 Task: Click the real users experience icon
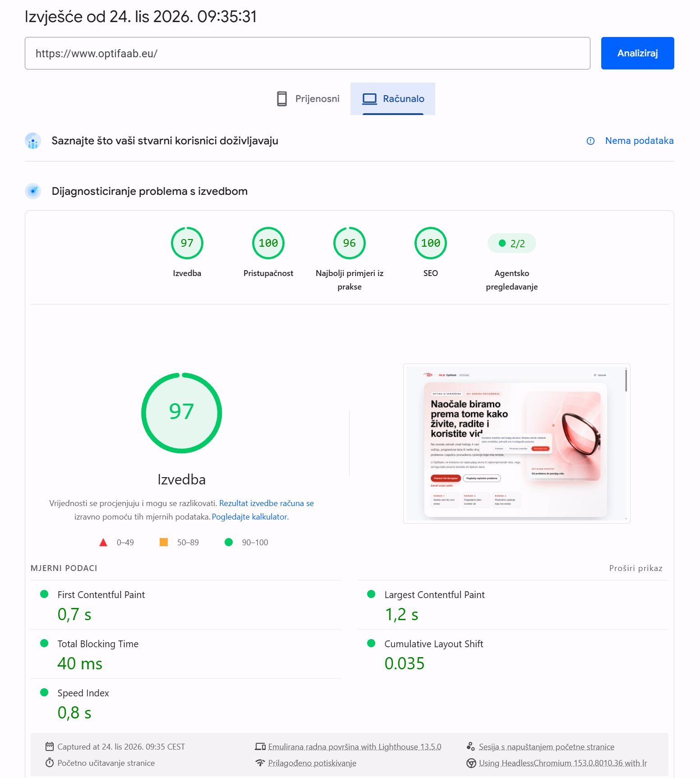point(33,141)
